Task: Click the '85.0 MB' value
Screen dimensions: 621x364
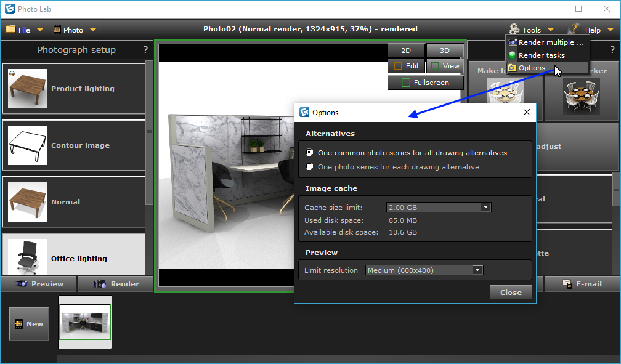Action: tap(403, 220)
